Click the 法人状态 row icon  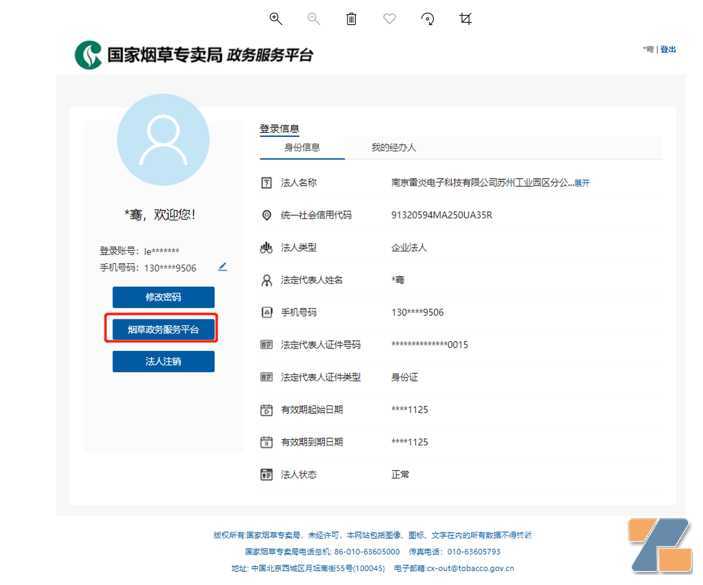pyautogui.click(x=266, y=474)
